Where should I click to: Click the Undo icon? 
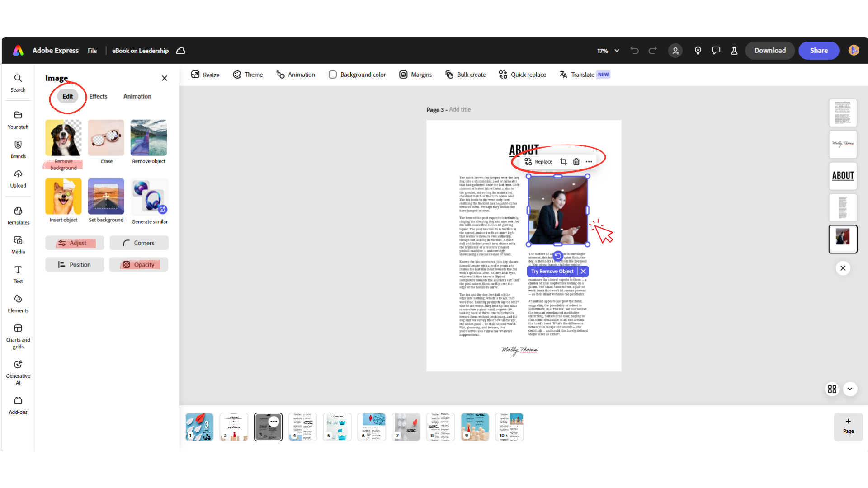tap(634, 51)
